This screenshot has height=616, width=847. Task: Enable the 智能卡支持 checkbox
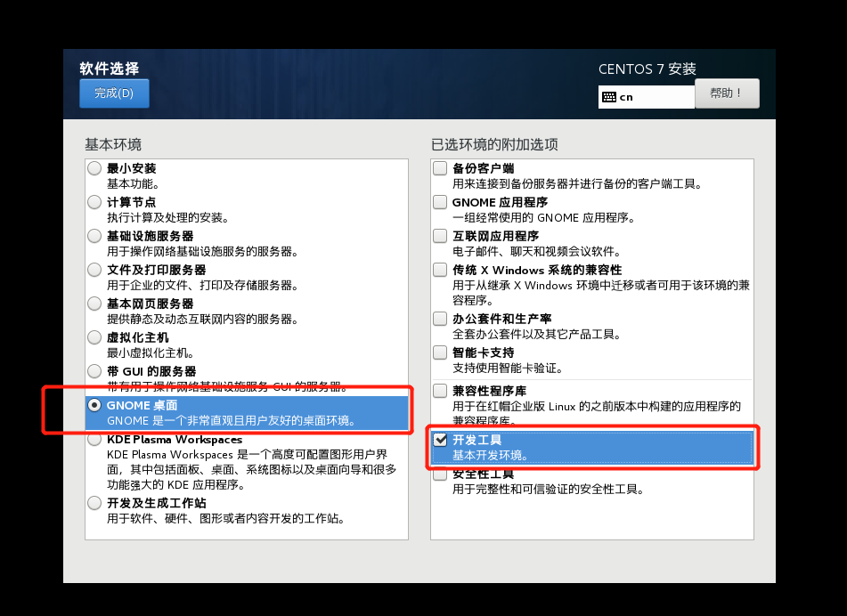coord(440,353)
